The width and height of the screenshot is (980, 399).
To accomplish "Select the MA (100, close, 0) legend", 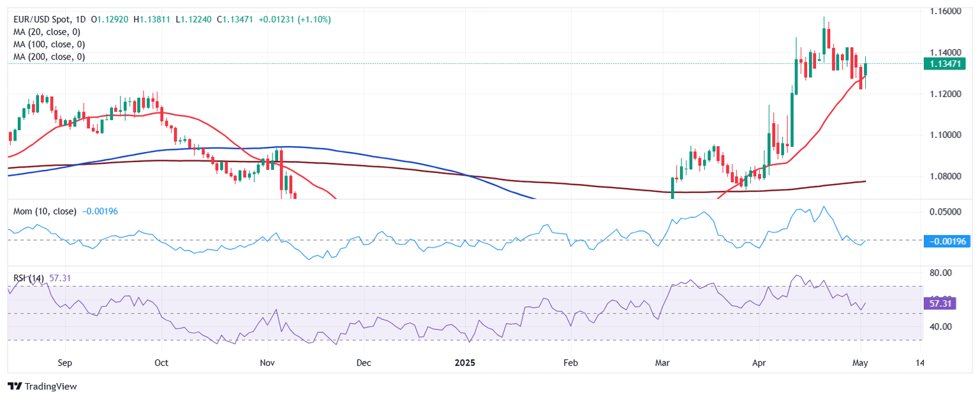I will (x=49, y=45).
